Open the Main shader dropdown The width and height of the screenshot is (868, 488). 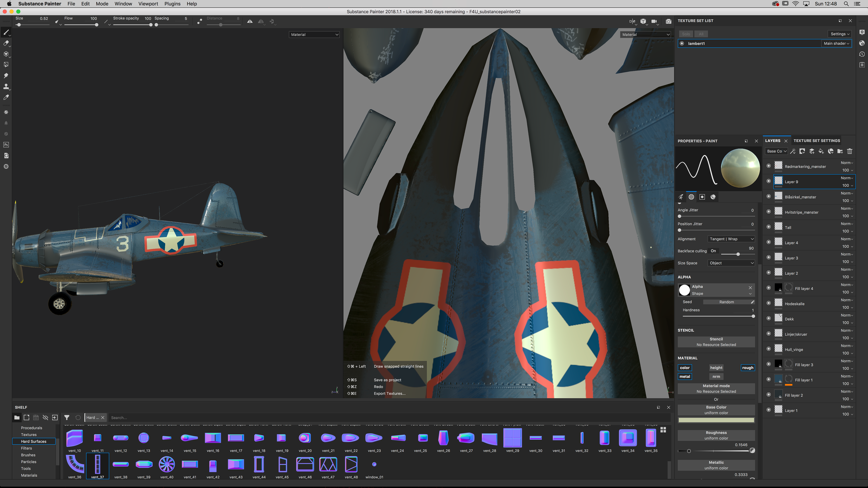(836, 43)
